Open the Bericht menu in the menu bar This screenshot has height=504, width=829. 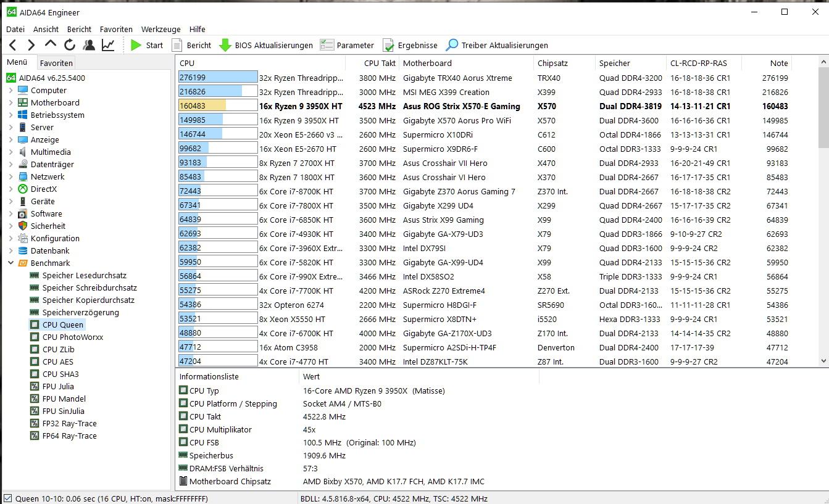click(80, 29)
